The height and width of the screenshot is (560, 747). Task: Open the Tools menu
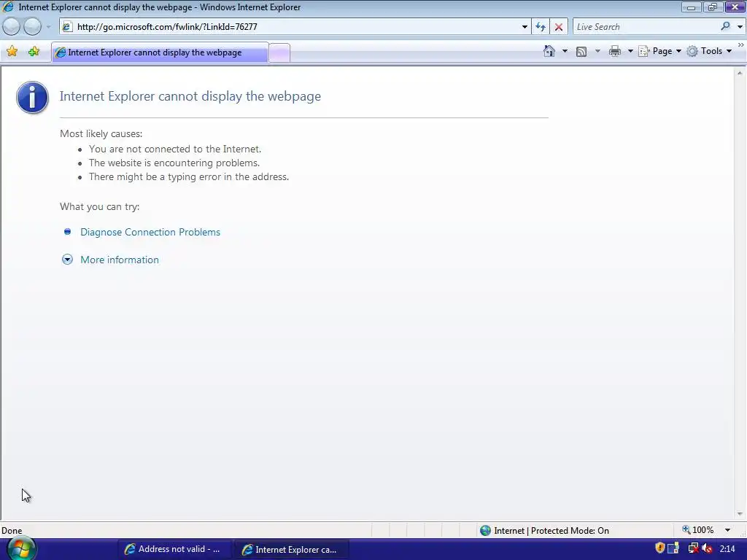tap(709, 51)
